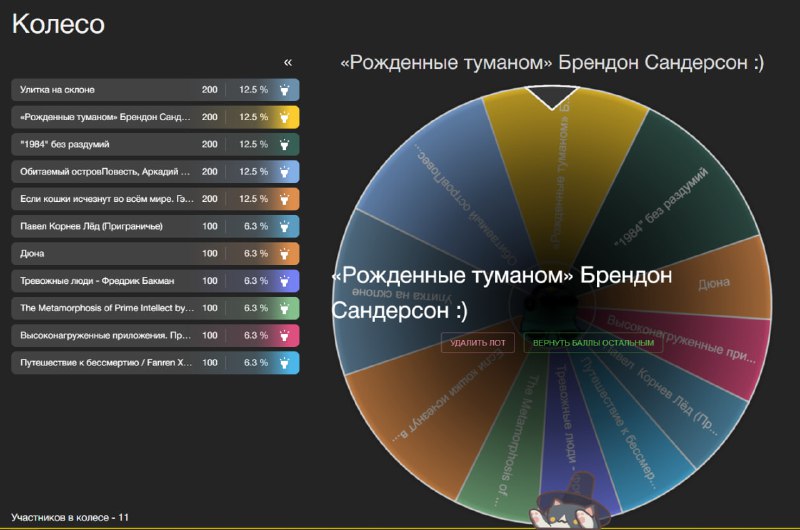The width and height of the screenshot is (800, 530).
Task: Click highlight icon on Путешествие к бессмертию row
Action: point(285,363)
